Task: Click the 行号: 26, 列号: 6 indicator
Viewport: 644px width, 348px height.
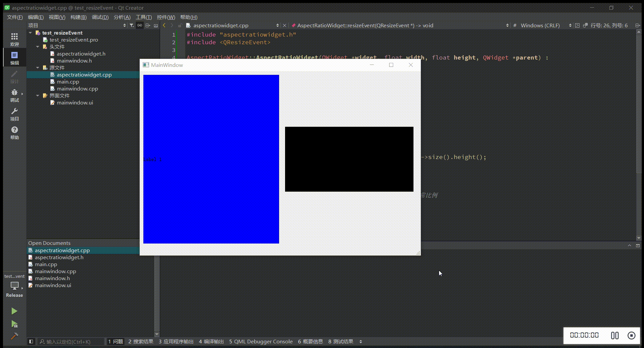Action: point(609,25)
